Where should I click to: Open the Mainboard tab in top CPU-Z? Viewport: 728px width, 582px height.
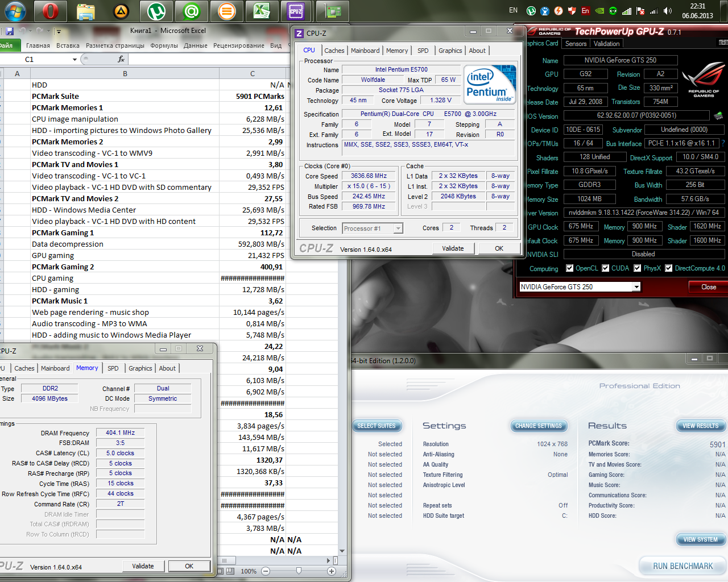coord(365,51)
